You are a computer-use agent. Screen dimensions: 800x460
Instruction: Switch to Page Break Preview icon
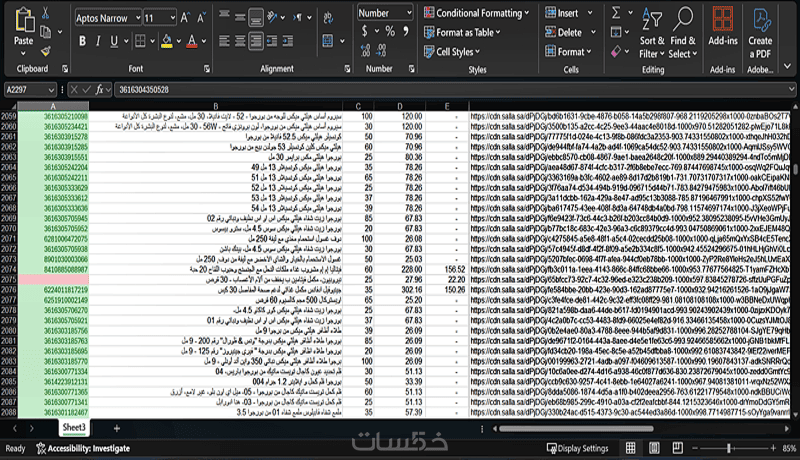(x=678, y=448)
